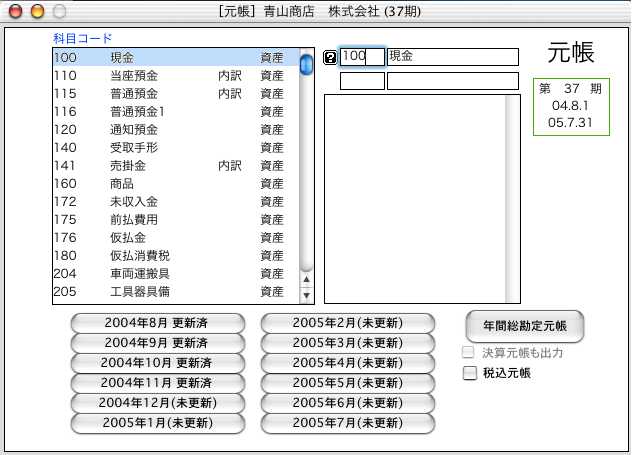
Task: Click the account name field showing 現金
Action: coord(452,57)
